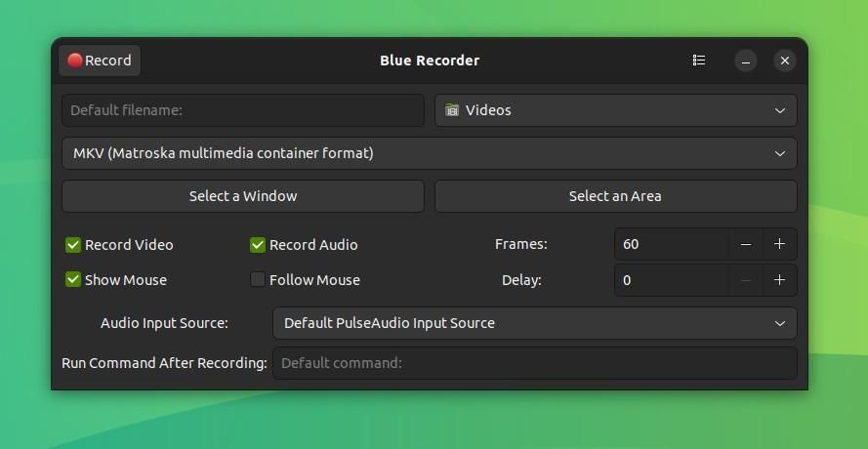Uncheck the Record Audio checkbox
Image resolution: width=868 pixels, height=449 pixels.
[x=258, y=245]
